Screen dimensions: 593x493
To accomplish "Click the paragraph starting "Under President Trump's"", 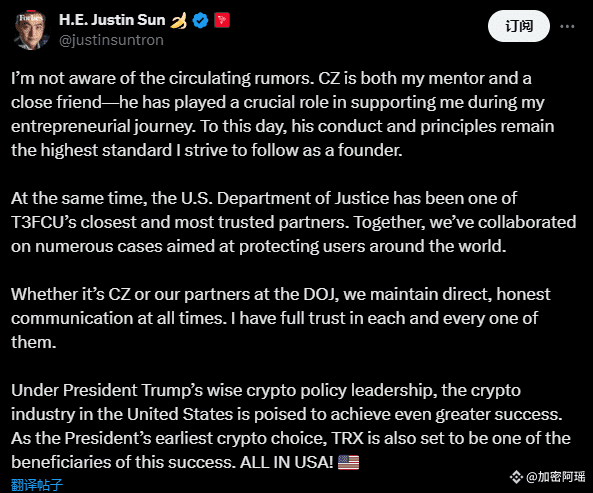I will coord(290,426).
